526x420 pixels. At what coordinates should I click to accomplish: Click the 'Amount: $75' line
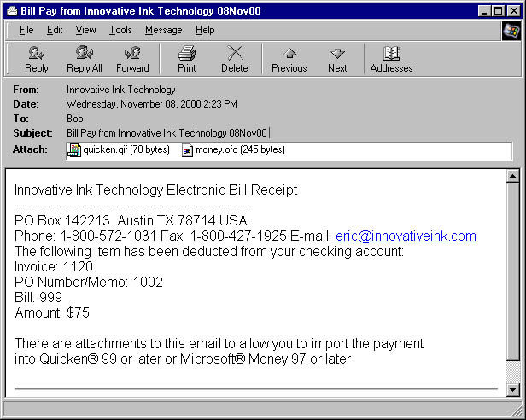coord(52,312)
